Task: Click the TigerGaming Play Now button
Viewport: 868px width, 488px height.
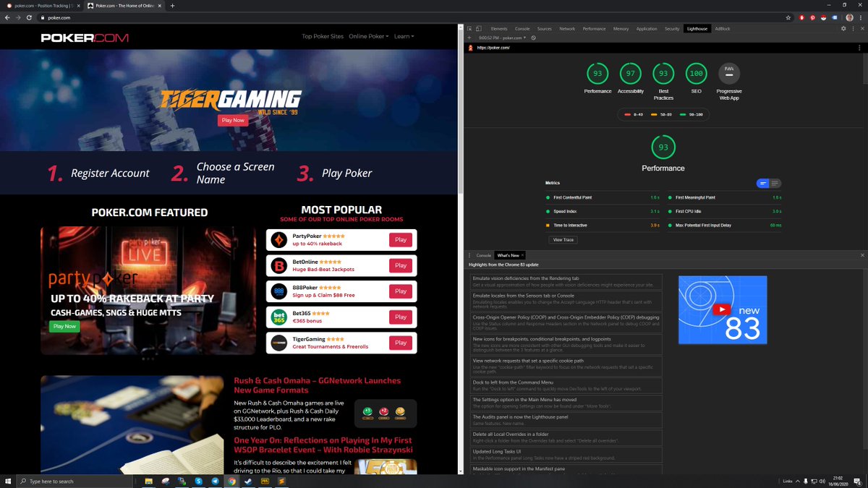Action: point(233,120)
